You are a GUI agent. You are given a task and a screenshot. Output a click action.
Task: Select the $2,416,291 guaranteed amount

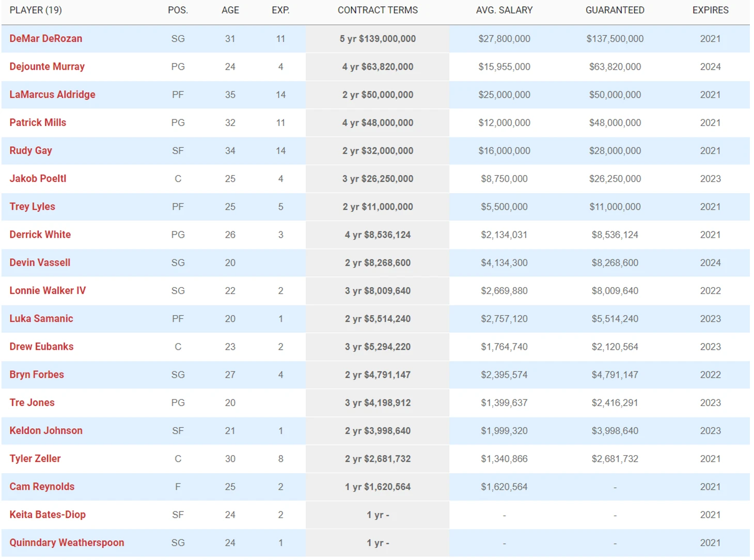click(615, 402)
